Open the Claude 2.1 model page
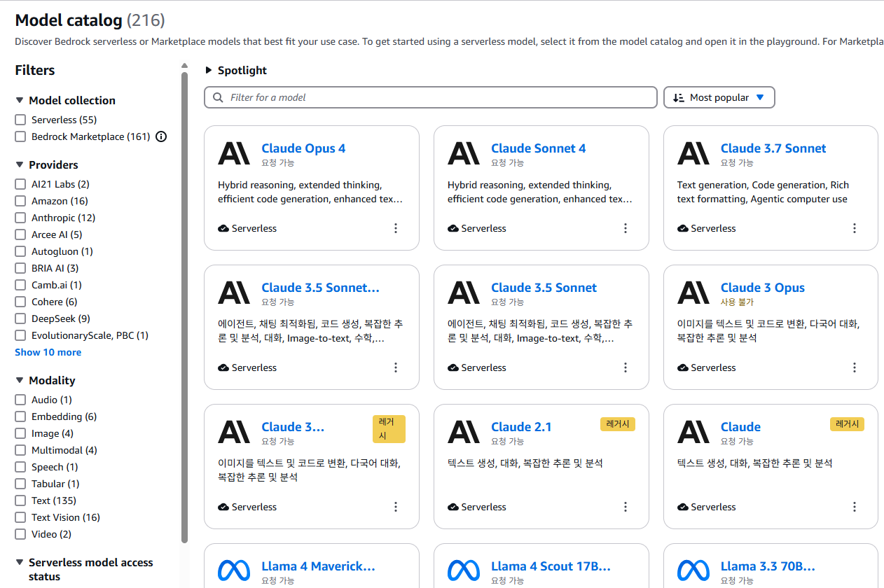 (x=521, y=427)
